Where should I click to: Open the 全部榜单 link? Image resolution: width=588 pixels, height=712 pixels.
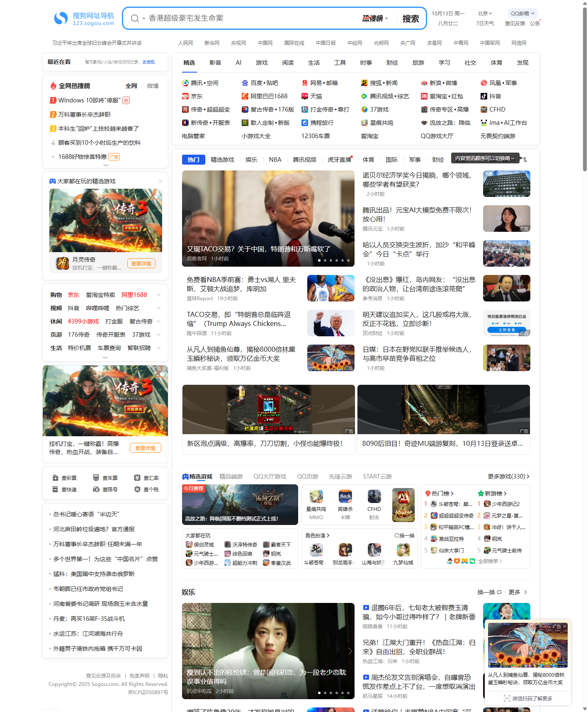point(490,561)
